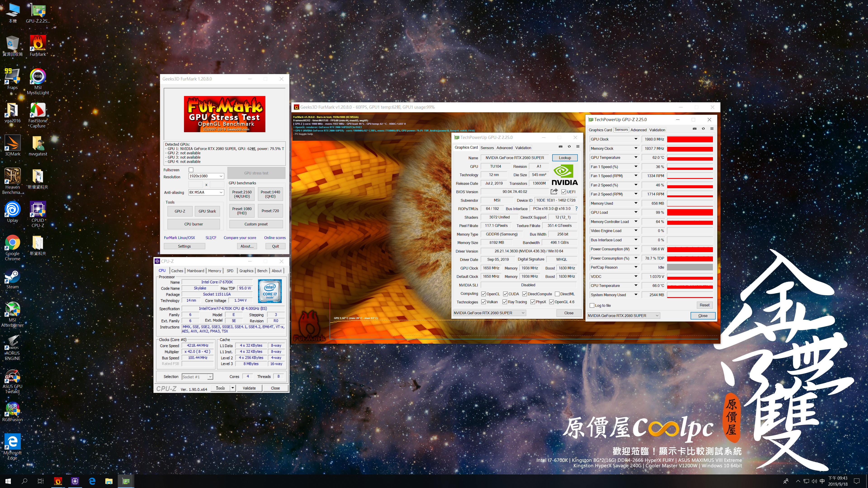
Task: Open Heaven Benchmark shortcut
Action: coord(12,181)
